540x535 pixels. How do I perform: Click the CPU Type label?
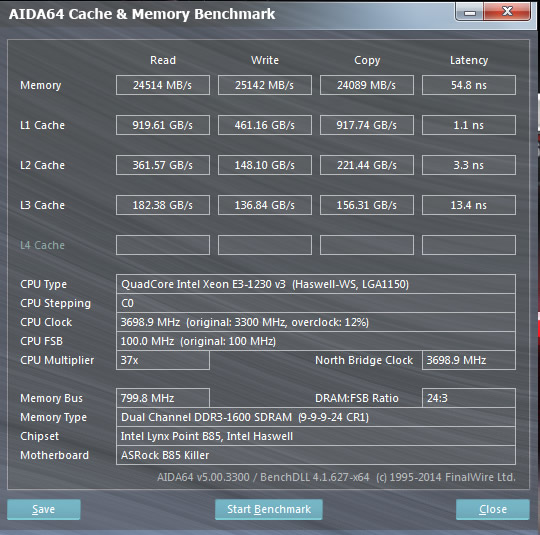(43, 284)
